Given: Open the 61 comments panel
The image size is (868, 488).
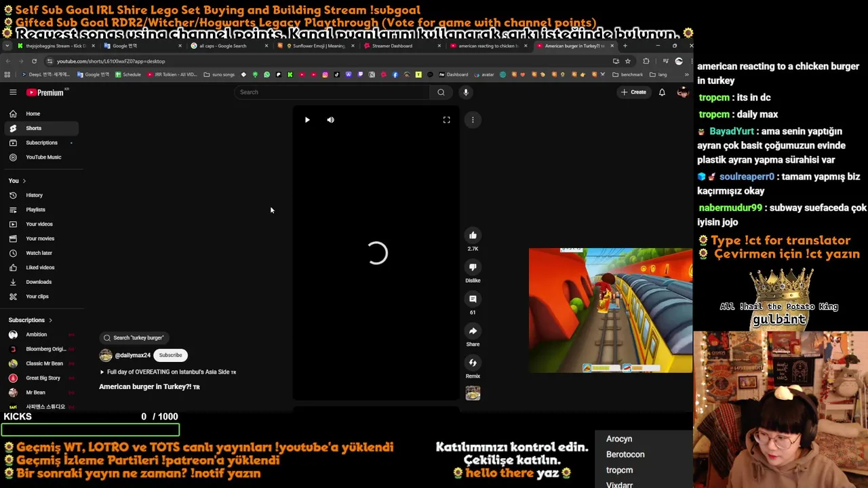Looking at the screenshot, I should pyautogui.click(x=473, y=299).
